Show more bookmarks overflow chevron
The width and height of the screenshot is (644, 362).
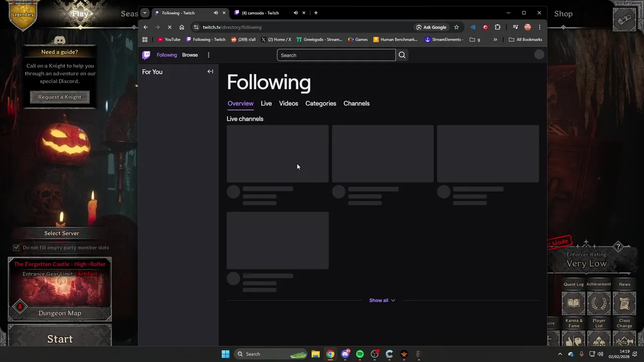coord(495,39)
